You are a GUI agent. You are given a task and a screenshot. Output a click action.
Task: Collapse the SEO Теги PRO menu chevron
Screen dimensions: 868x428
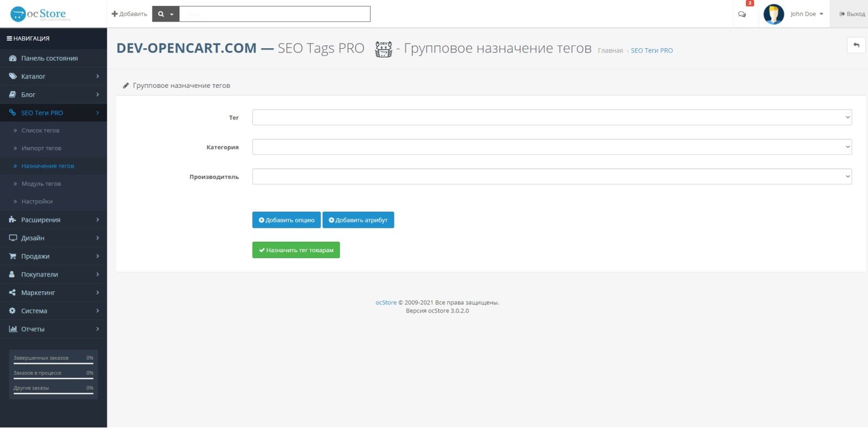coord(98,113)
